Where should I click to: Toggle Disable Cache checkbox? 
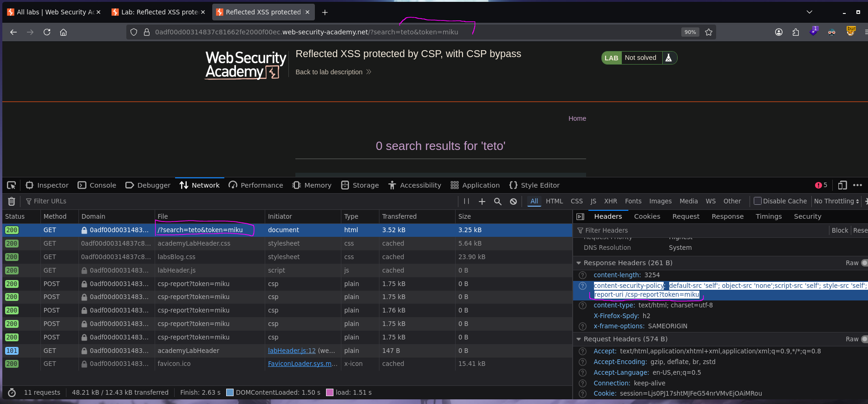tap(757, 201)
